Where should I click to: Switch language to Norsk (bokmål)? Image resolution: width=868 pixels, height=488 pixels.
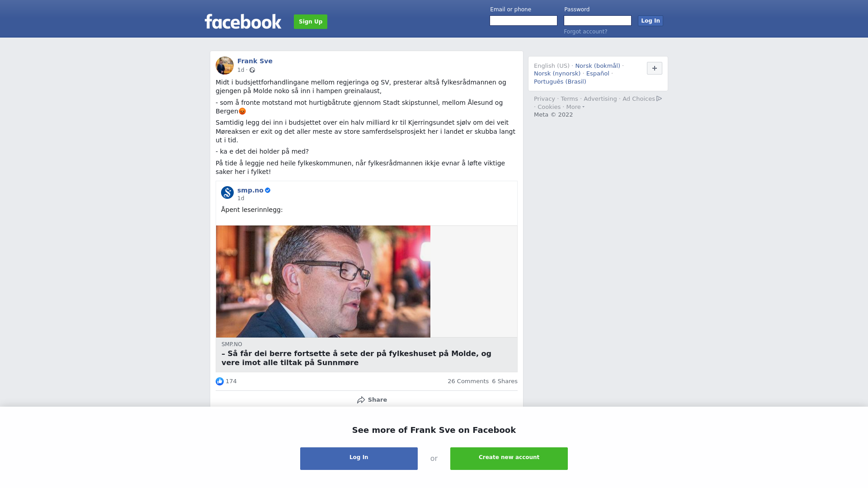(x=598, y=66)
